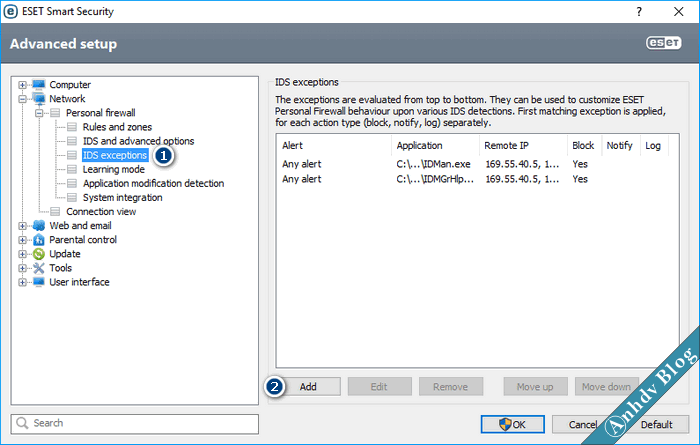This screenshot has height=445, width=700.
Task: Click the Connection view page icon
Action: (55, 212)
